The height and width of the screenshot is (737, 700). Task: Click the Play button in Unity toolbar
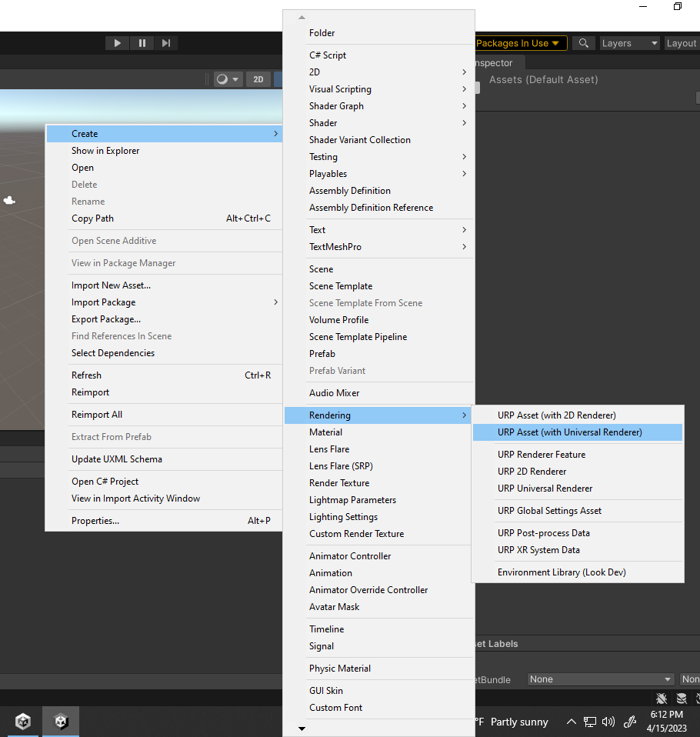coord(118,43)
